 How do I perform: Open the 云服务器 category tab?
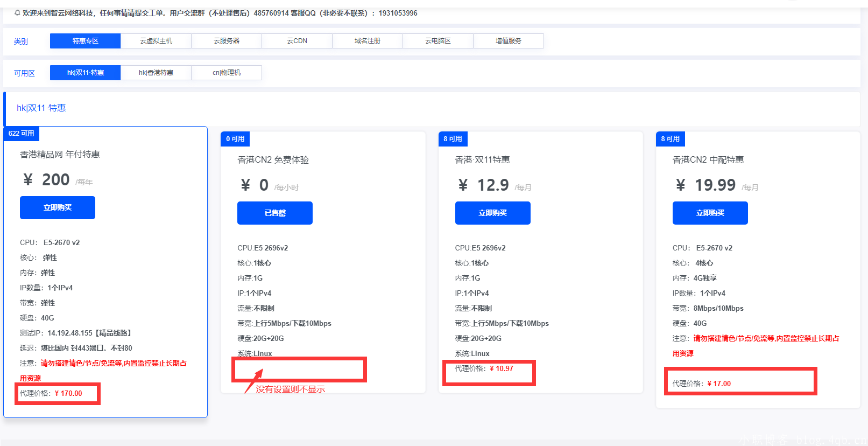[227, 41]
